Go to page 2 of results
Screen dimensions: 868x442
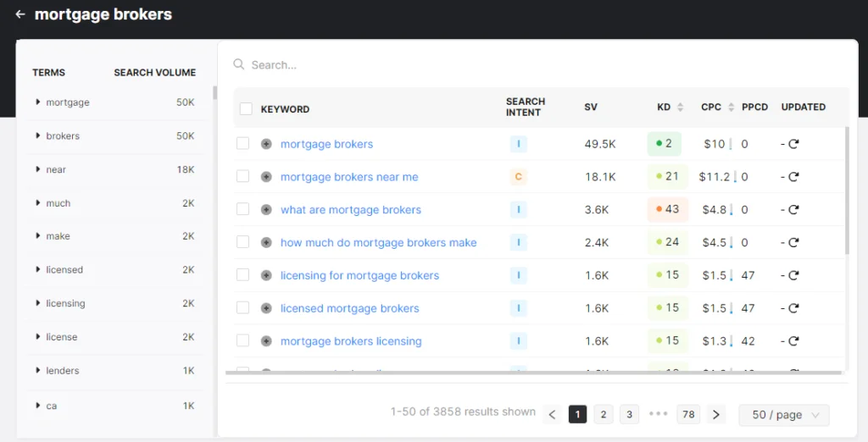603,414
